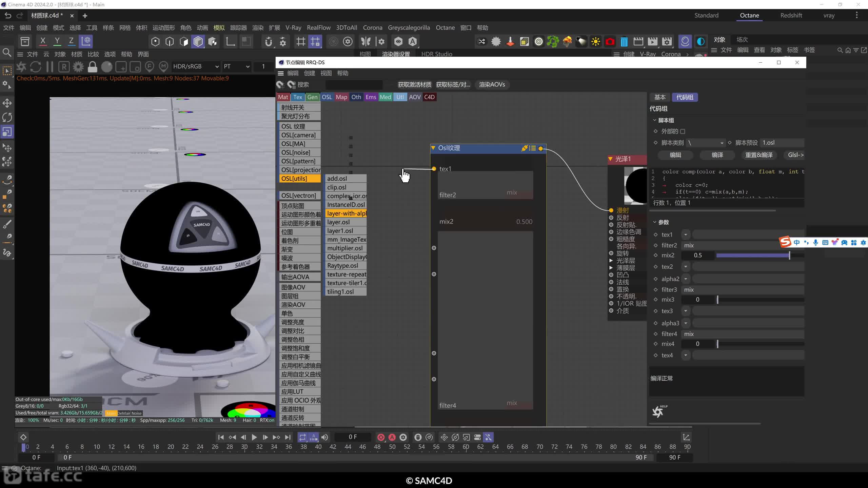Click the search magnifier icon at left
This screenshot has width=868, height=488.
point(7,53)
